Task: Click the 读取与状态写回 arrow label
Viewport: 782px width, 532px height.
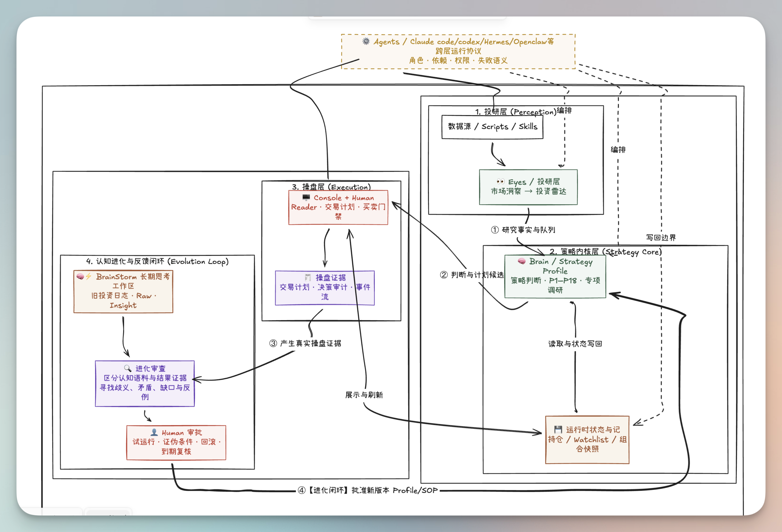Action: (575, 344)
